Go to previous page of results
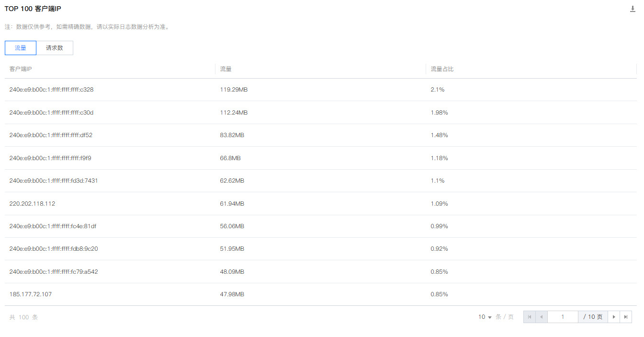The width and height of the screenshot is (644, 337). pyautogui.click(x=542, y=317)
